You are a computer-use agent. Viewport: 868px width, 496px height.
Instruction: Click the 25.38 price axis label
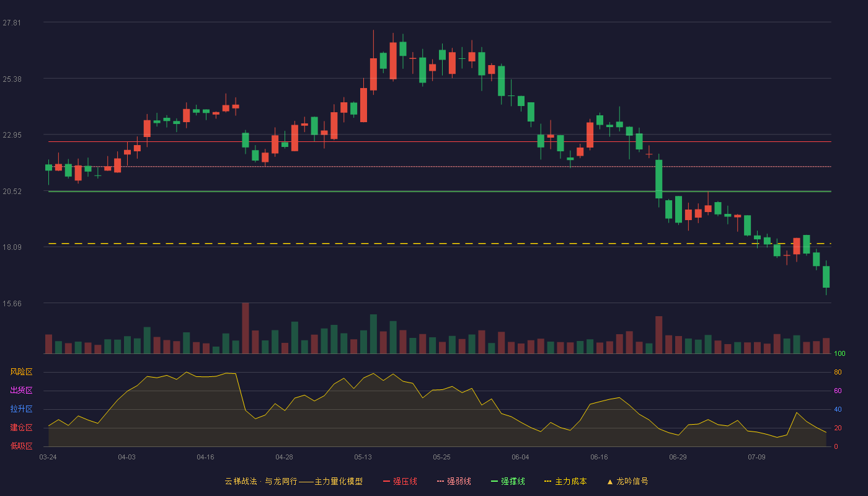(x=12, y=79)
